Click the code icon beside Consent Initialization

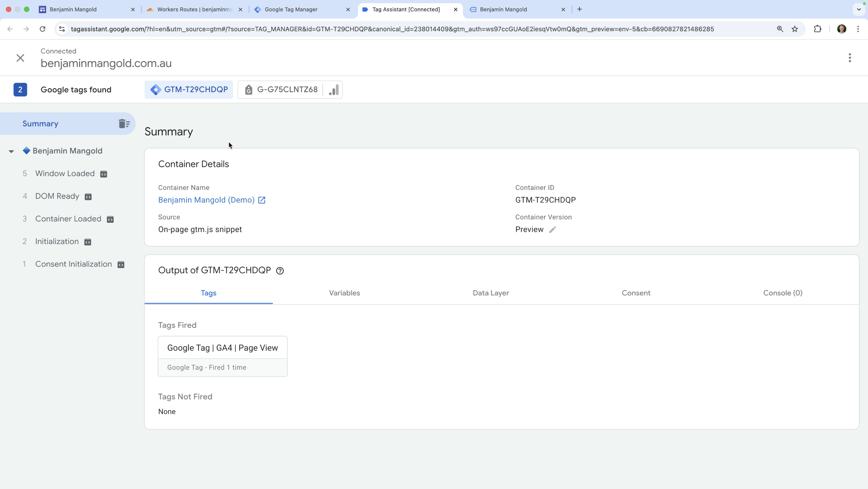click(x=121, y=265)
